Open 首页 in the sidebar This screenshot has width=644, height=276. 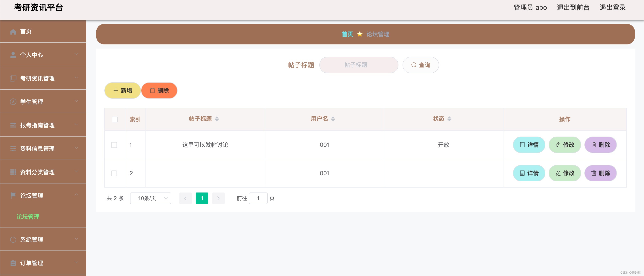coord(43,31)
